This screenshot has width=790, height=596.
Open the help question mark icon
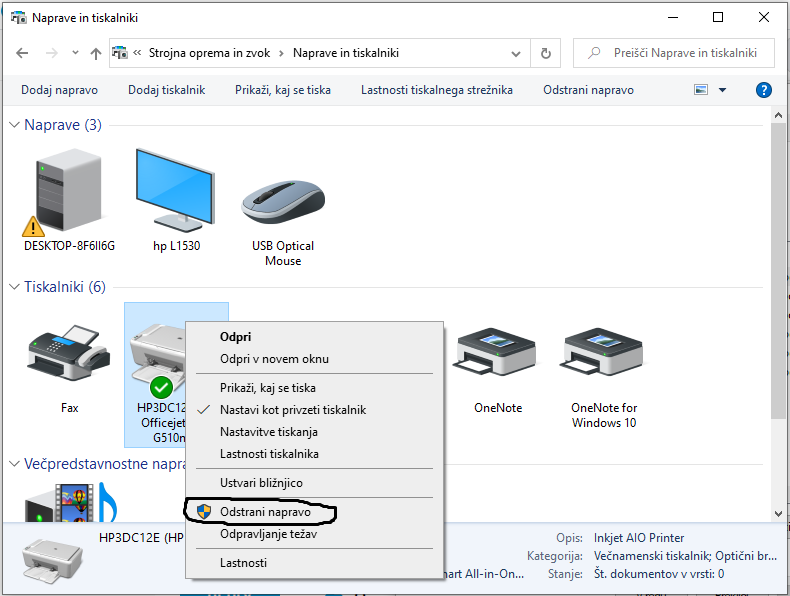(x=763, y=90)
